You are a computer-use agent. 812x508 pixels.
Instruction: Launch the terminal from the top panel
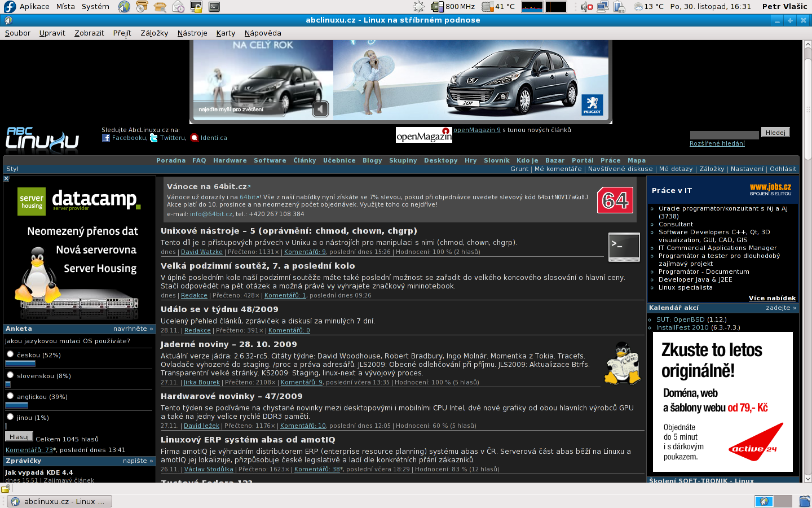(214, 7)
